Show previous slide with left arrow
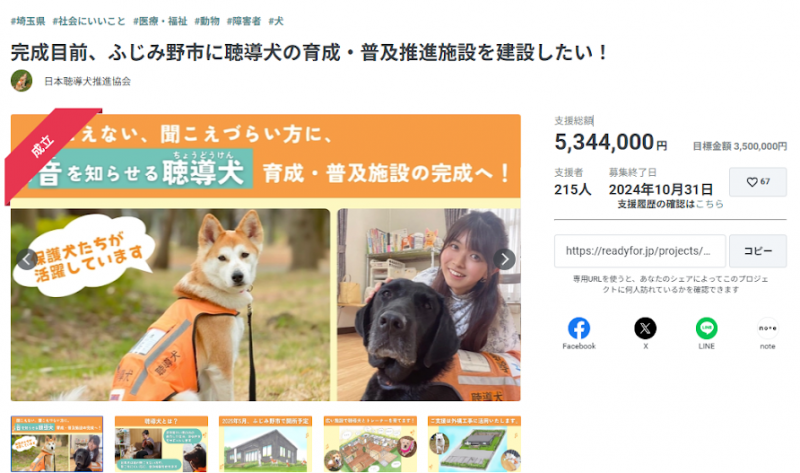Viewport: 800px width, 473px height. [x=27, y=259]
